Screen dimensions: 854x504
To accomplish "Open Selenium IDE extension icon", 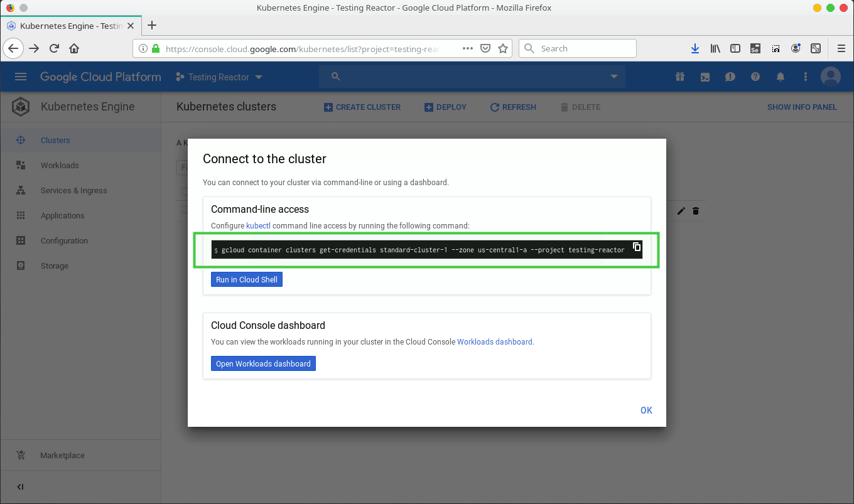I will [755, 48].
